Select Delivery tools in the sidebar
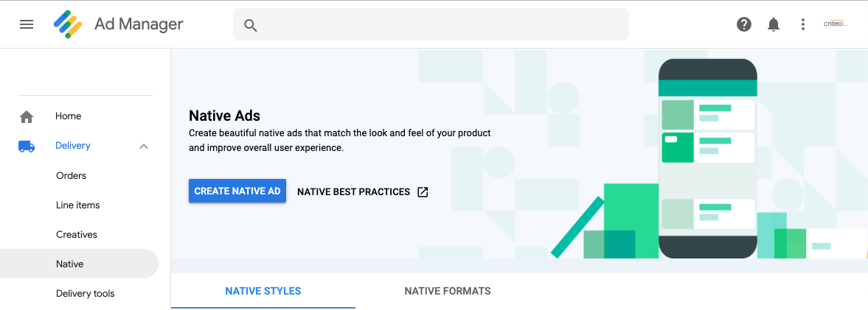Viewport: 868px width, 310px height. click(x=86, y=293)
